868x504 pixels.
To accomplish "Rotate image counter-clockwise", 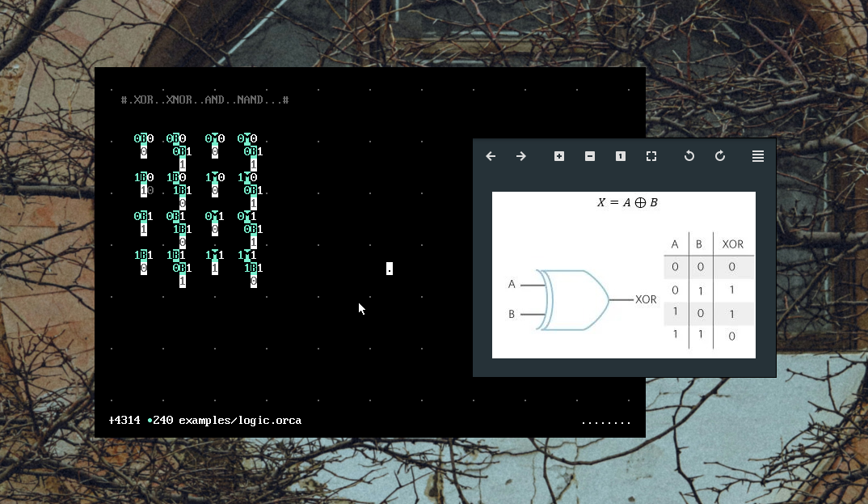I will pyautogui.click(x=689, y=156).
